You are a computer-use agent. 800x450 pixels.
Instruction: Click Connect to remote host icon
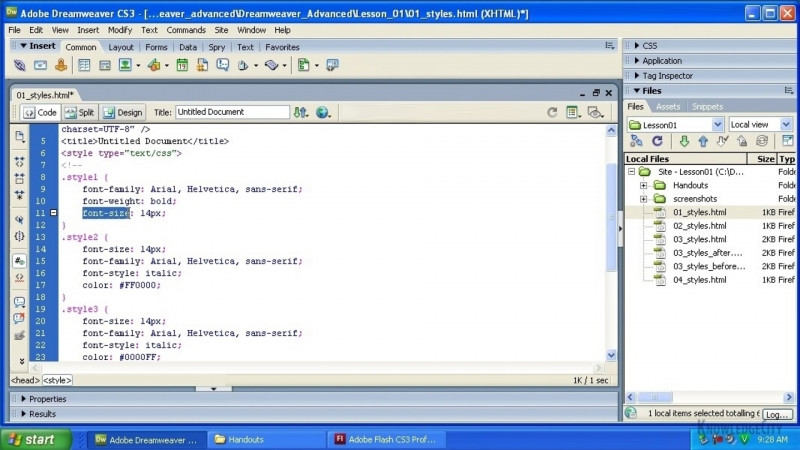636,141
